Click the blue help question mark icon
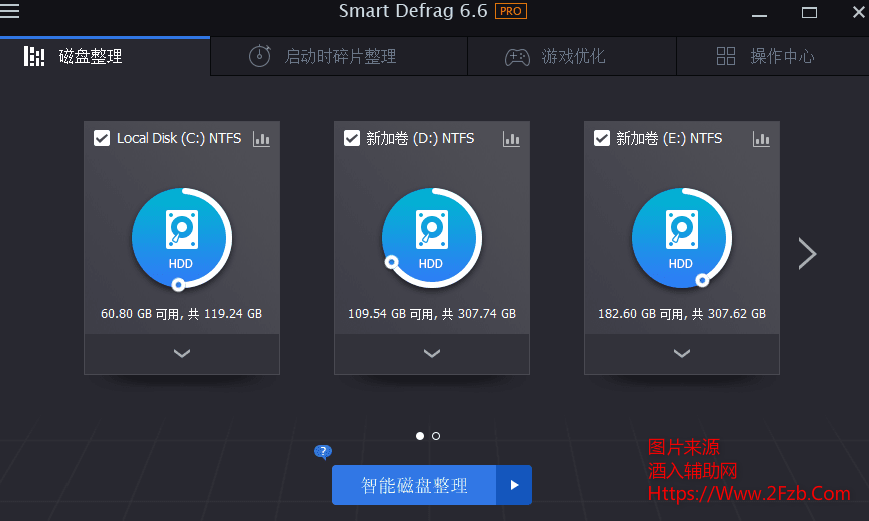This screenshot has height=521, width=869. (322, 452)
